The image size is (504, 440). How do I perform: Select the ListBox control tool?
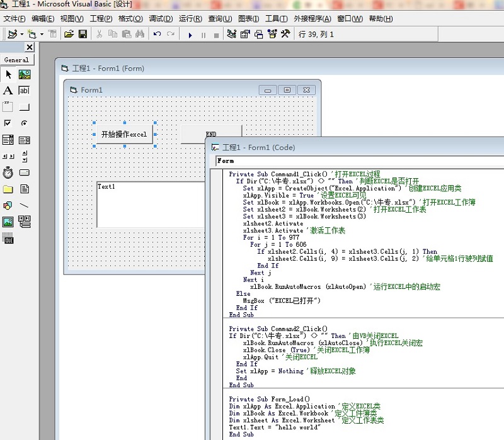[x=25, y=140]
